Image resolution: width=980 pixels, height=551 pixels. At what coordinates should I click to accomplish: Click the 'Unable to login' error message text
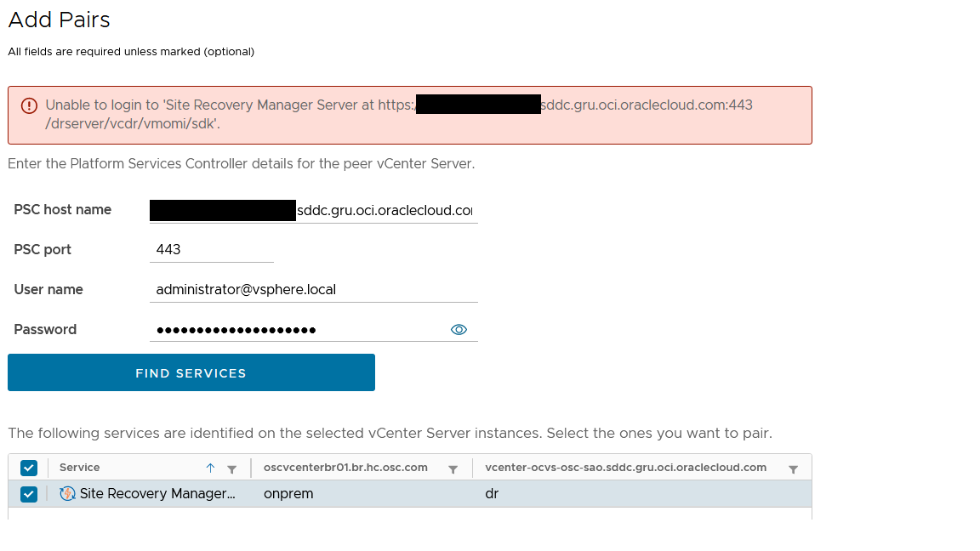[x=399, y=114]
